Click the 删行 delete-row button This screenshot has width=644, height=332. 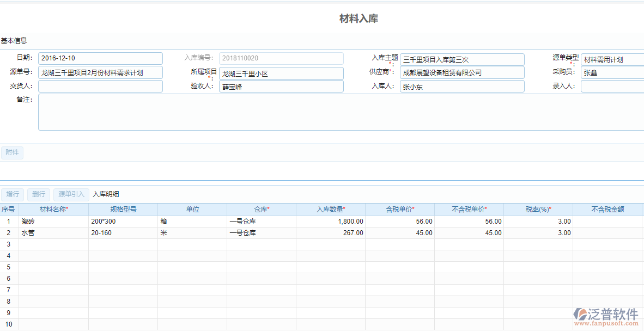point(38,194)
